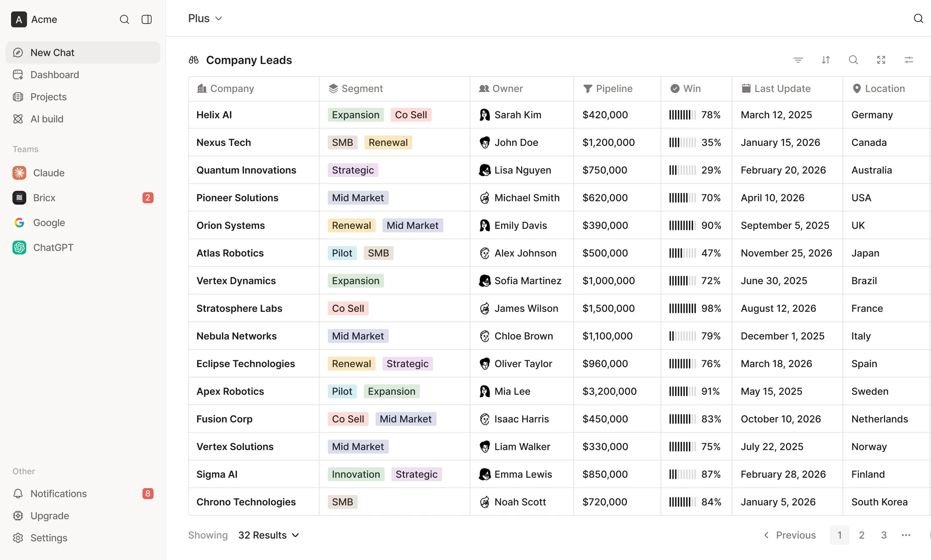Click the Acme workspace logo

tap(19, 19)
